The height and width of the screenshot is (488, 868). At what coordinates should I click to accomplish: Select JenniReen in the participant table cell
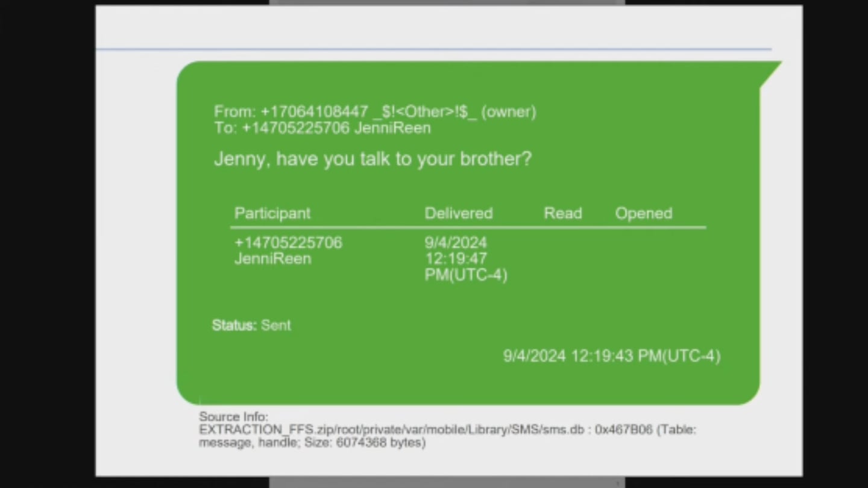click(272, 259)
